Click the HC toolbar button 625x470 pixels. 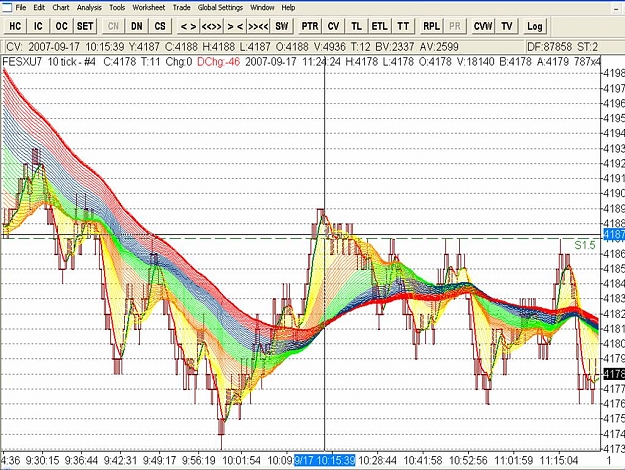(x=15, y=26)
